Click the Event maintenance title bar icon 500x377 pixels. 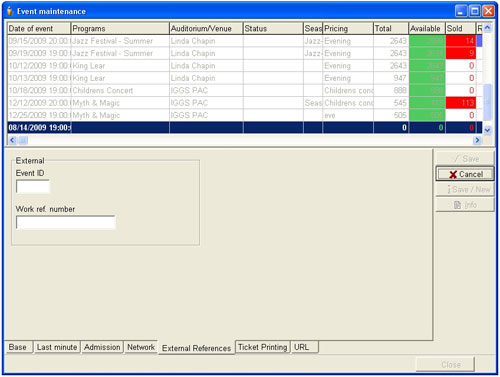[x=10, y=11]
